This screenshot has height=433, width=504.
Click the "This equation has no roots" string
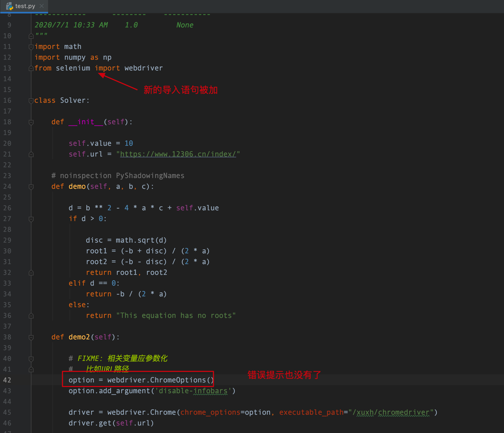pyautogui.click(x=176, y=315)
